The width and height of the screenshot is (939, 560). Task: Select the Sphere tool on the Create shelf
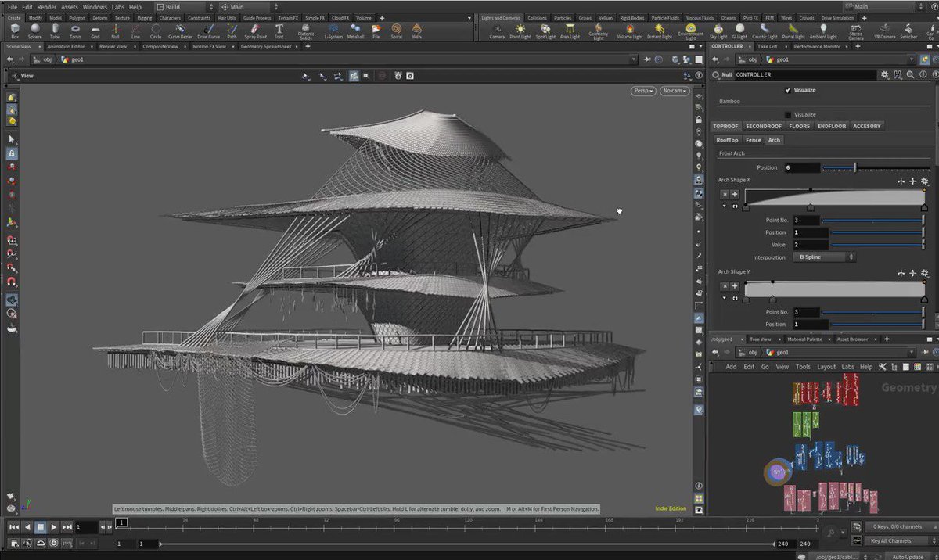[34, 31]
